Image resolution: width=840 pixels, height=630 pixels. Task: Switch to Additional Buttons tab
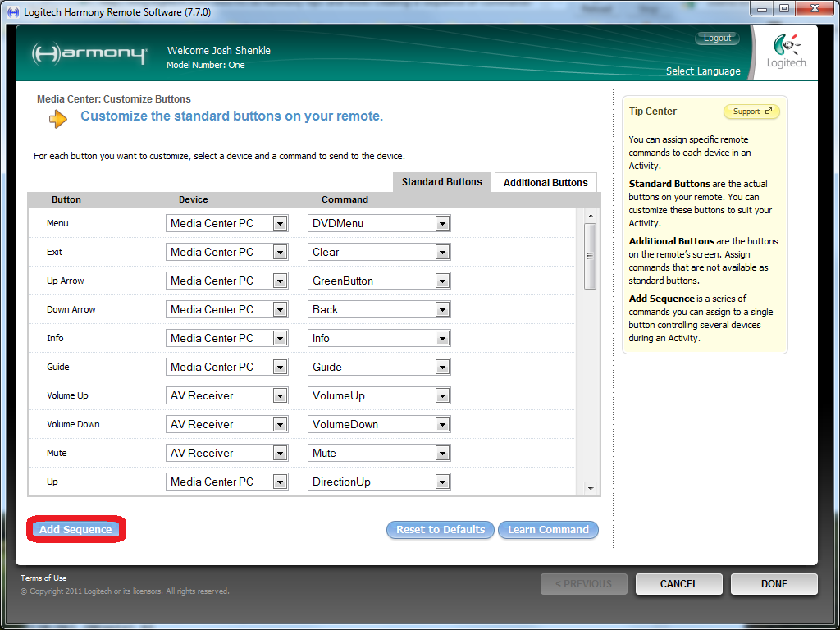(x=546, y=183)
